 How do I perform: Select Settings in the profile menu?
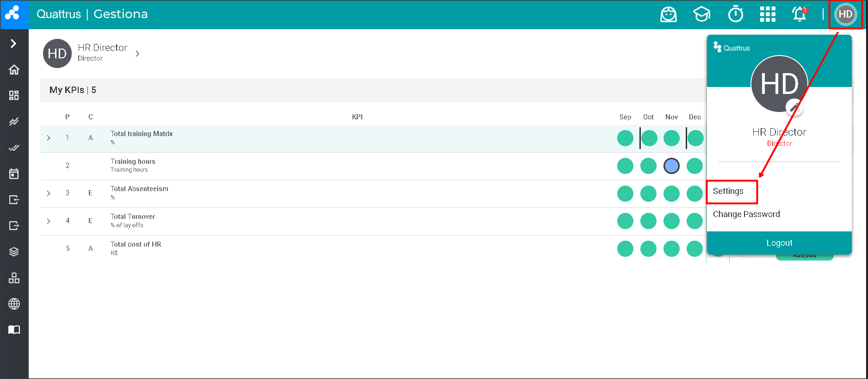pos(728,191)
